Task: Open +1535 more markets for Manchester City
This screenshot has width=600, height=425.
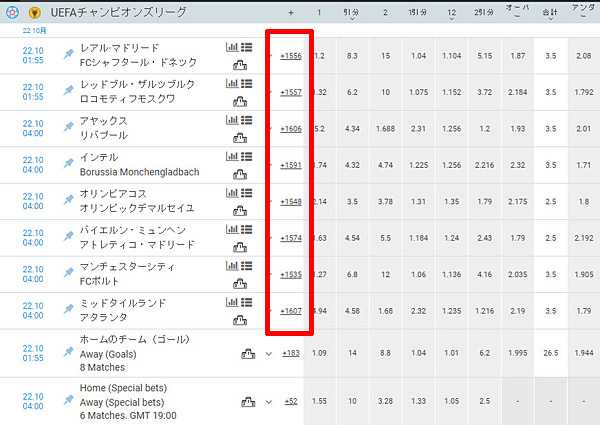Action: coord(291,275)
